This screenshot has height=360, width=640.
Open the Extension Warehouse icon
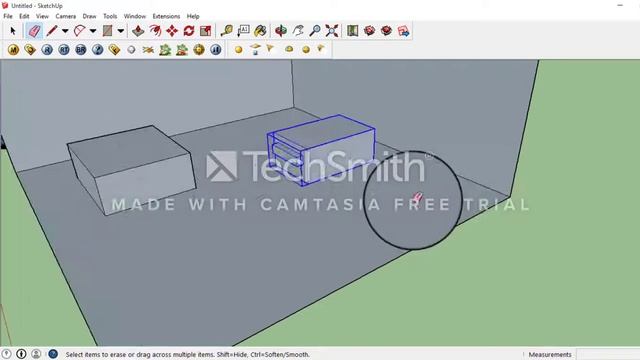(386, 31)
